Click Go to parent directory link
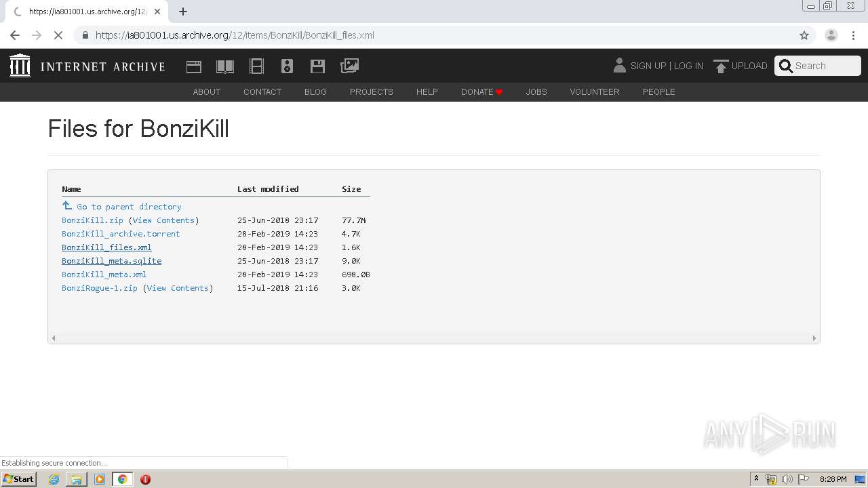Image resolution: width=868 pixels, height=488 pixels. point(129,207)
